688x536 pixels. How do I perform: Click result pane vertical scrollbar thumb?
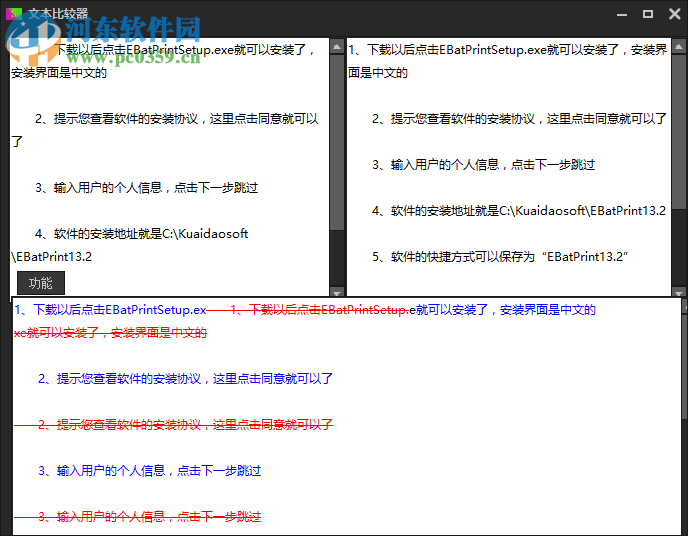[685, 366]
